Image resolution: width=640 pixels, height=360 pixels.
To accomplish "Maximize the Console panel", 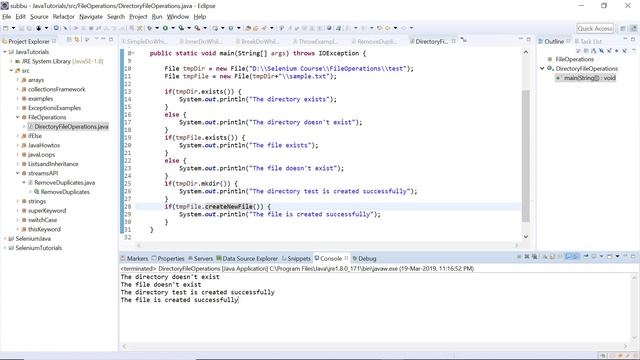I will [x=633, y=256].
